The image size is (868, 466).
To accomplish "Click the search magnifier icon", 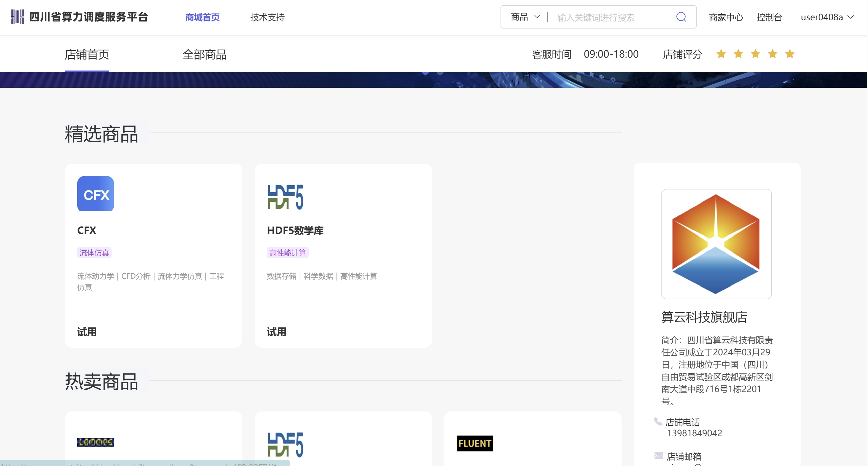I will click(681, 17).
